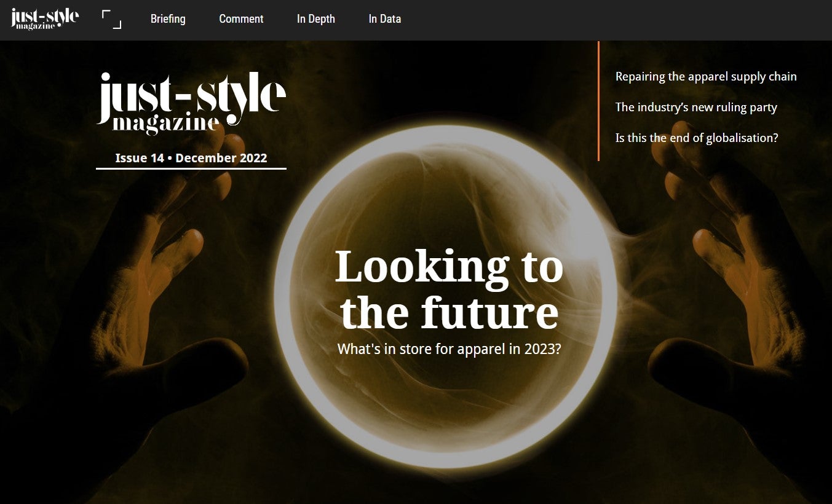Read 'The industry's new ruling party' story
This screenshot has width=832, height=504.
coord(696,108)
